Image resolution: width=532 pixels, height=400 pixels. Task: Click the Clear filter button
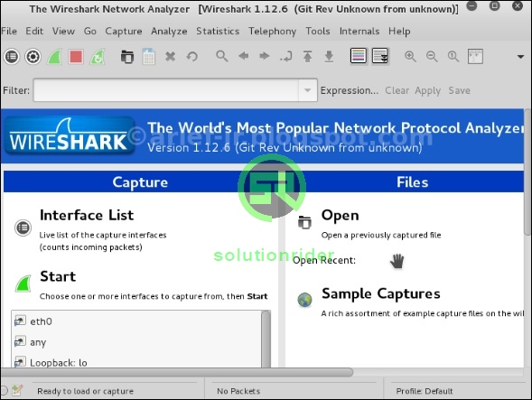coord(397,90)
